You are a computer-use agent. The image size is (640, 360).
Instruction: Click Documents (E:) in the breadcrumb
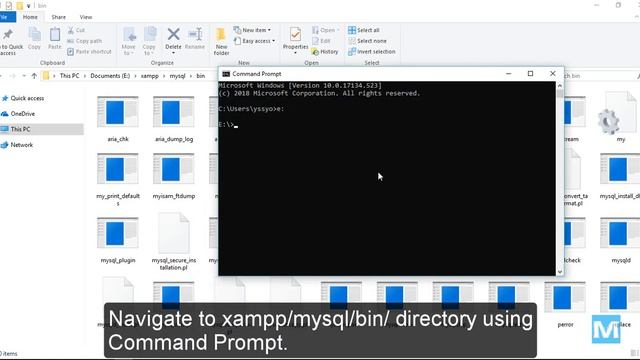[x=110, y=76]
